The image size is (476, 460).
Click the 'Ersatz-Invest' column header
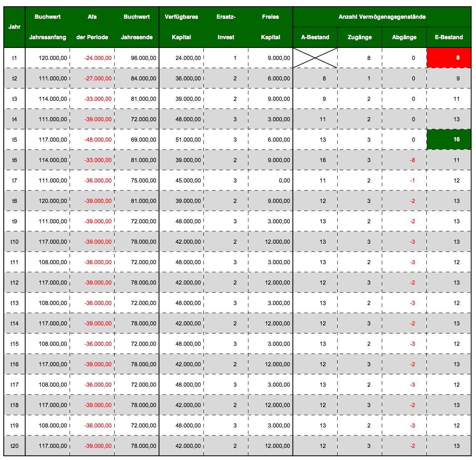[x=226, y=27]
